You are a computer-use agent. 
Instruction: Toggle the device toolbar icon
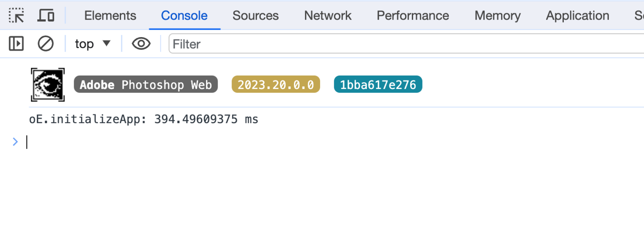tap(46, 15)
